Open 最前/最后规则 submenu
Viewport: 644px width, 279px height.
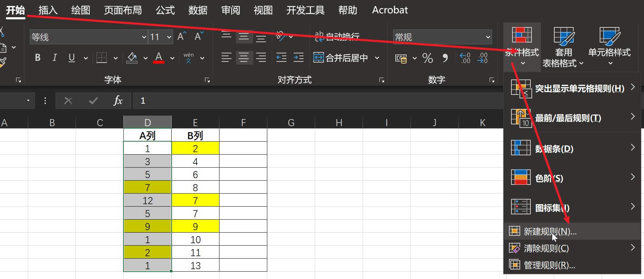572,118
